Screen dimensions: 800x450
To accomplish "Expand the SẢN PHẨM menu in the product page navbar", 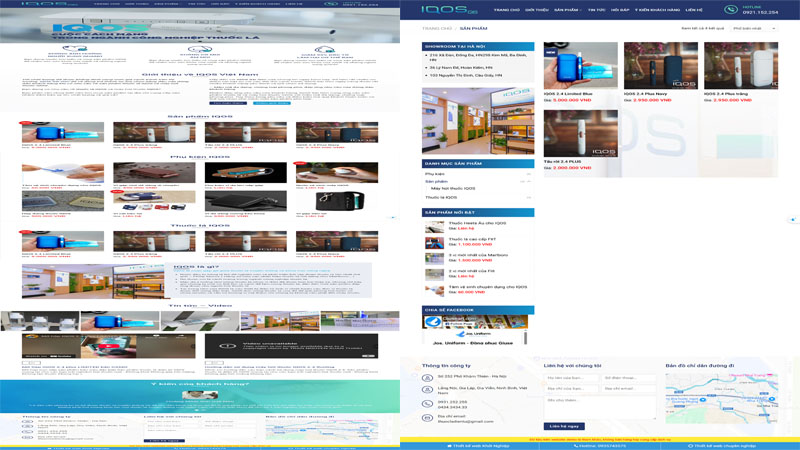I will pos(567,10).
